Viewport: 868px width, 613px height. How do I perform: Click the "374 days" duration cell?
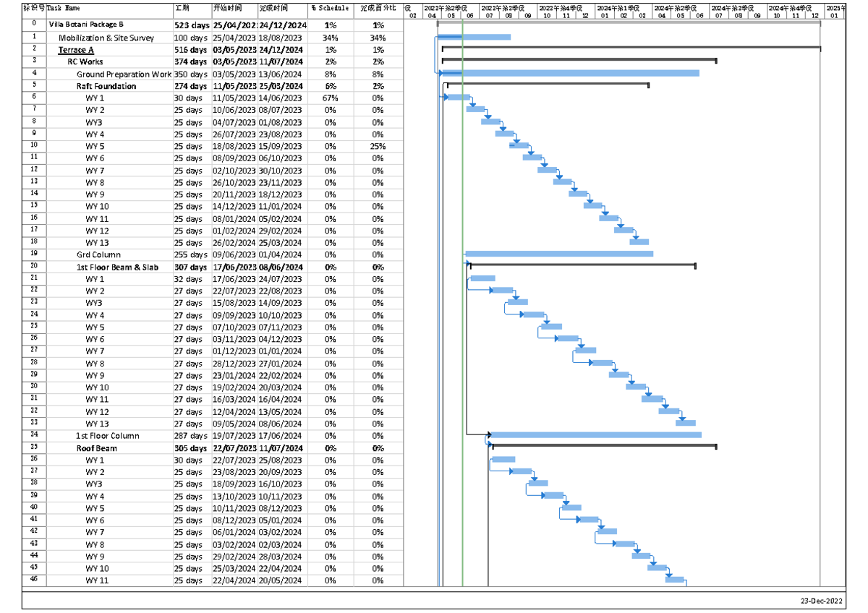click(190, 62)
